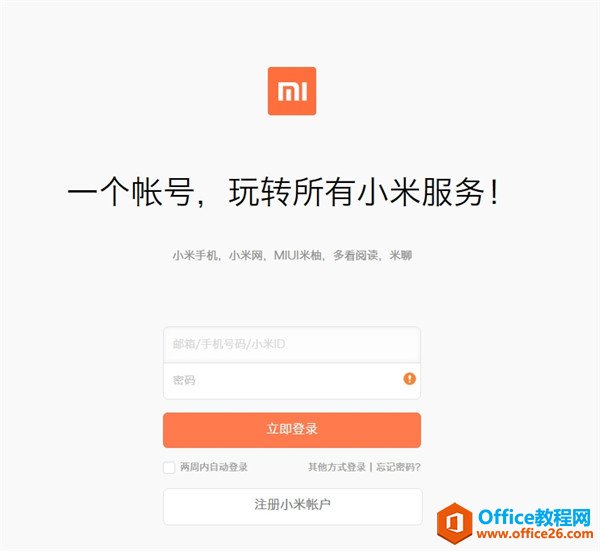Click 小米网 in the services subtitle
The height and width of the screenshot is (551, 600).
[245, 255]
